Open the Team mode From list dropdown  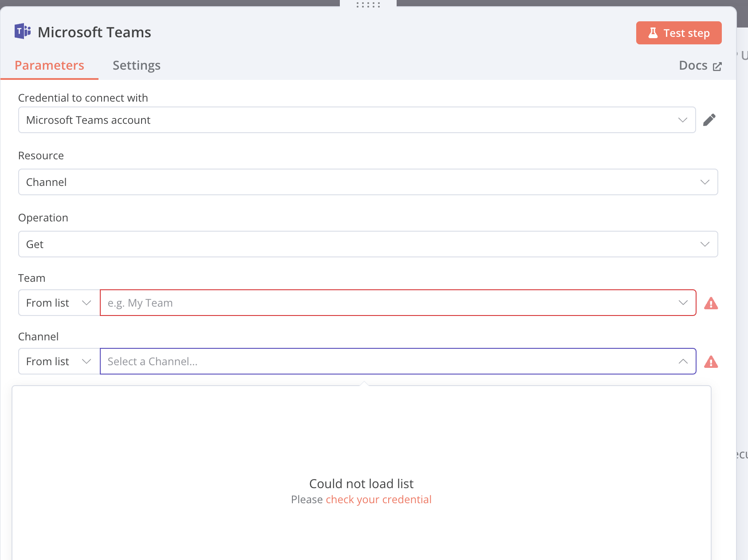pyautogui.click(x=59, y=303)
